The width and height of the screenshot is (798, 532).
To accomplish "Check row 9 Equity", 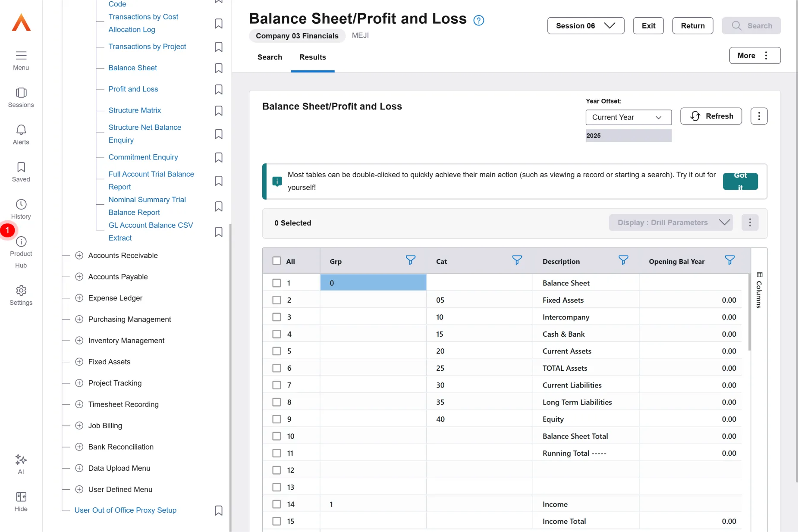I will point(276,419).
